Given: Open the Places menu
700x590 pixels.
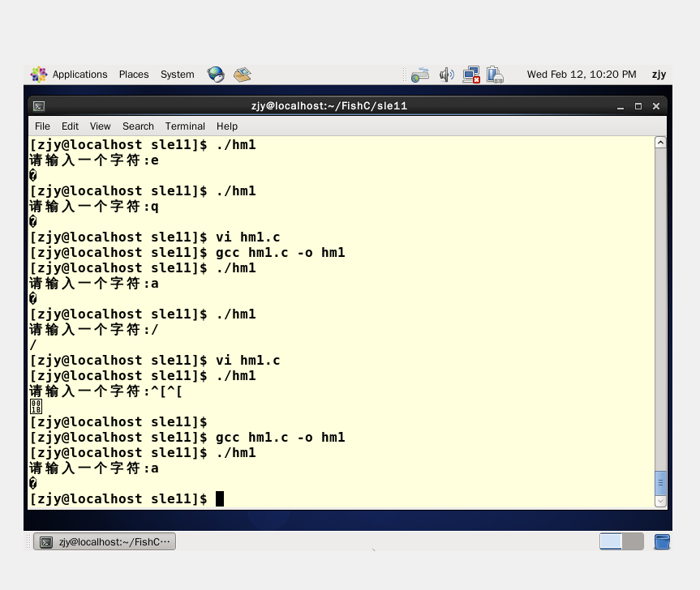Looking at the screenshot, I should 134,75.
